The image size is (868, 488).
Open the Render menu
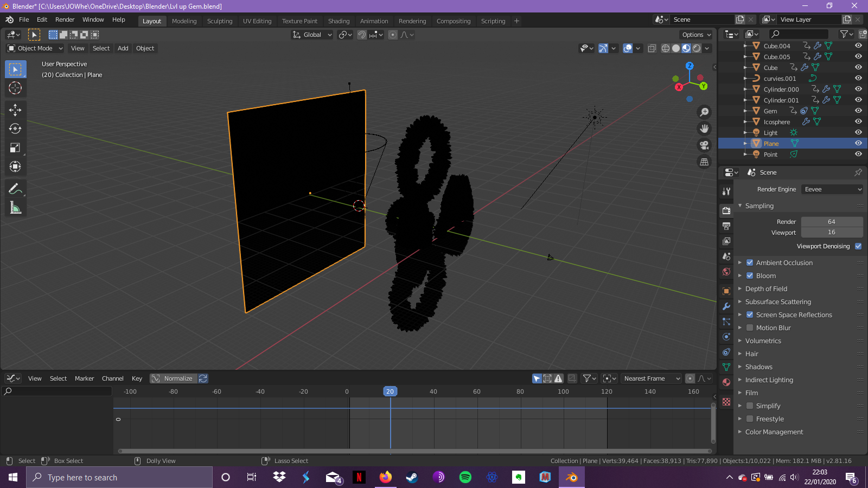(x=65, y=20)
